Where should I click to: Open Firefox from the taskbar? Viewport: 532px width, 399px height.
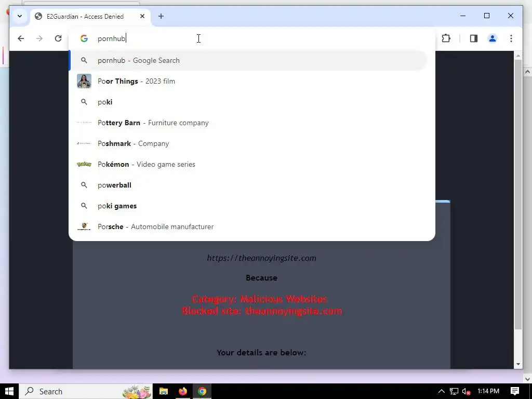pyautogui.click(x=183, y=391)
